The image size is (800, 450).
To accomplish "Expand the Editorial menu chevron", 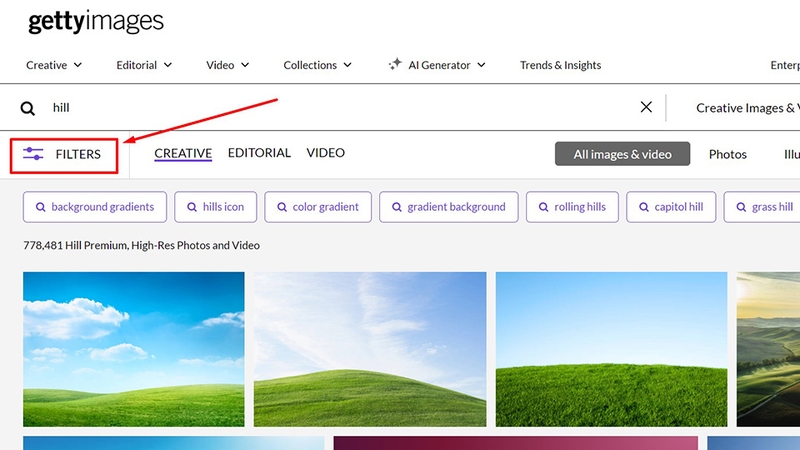I will point(167,65).
